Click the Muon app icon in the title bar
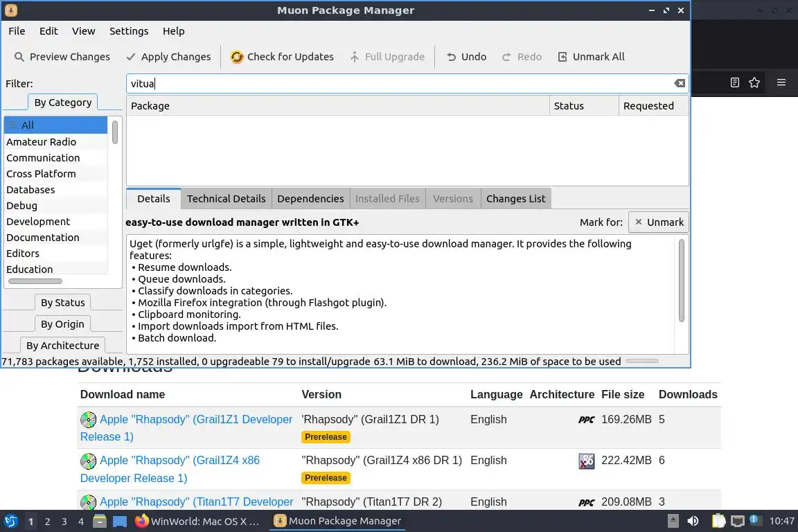 10,10
